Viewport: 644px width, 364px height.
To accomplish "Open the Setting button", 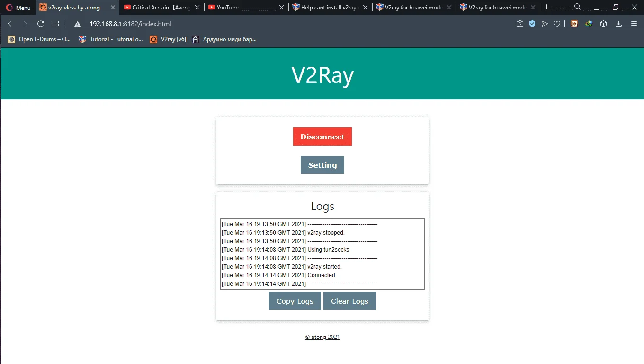I will click(322, 165).
